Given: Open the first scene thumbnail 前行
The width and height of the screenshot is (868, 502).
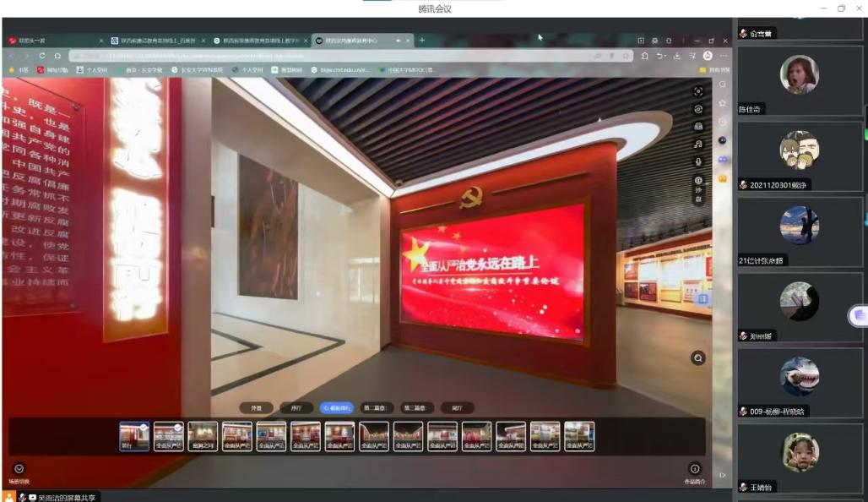Looking at the screenshot, I should 133,436.
